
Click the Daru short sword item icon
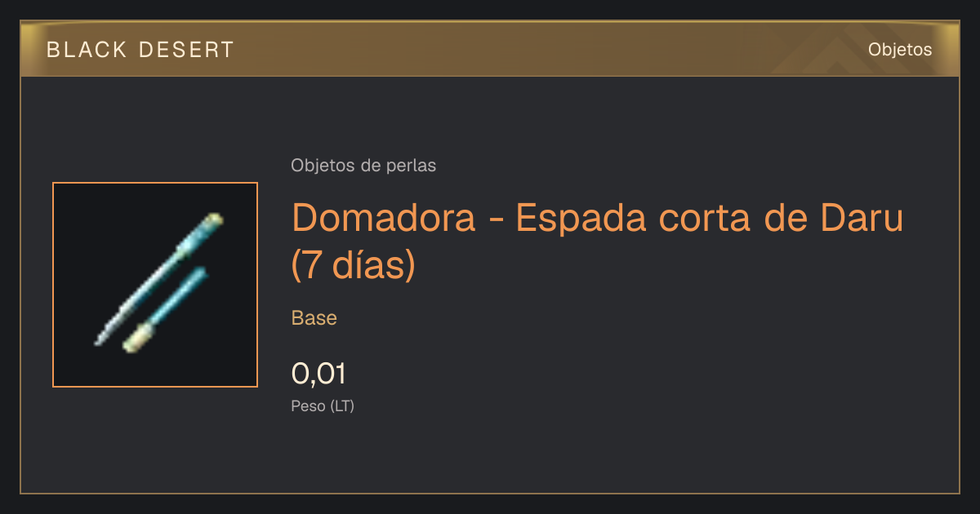pos(155,285)
